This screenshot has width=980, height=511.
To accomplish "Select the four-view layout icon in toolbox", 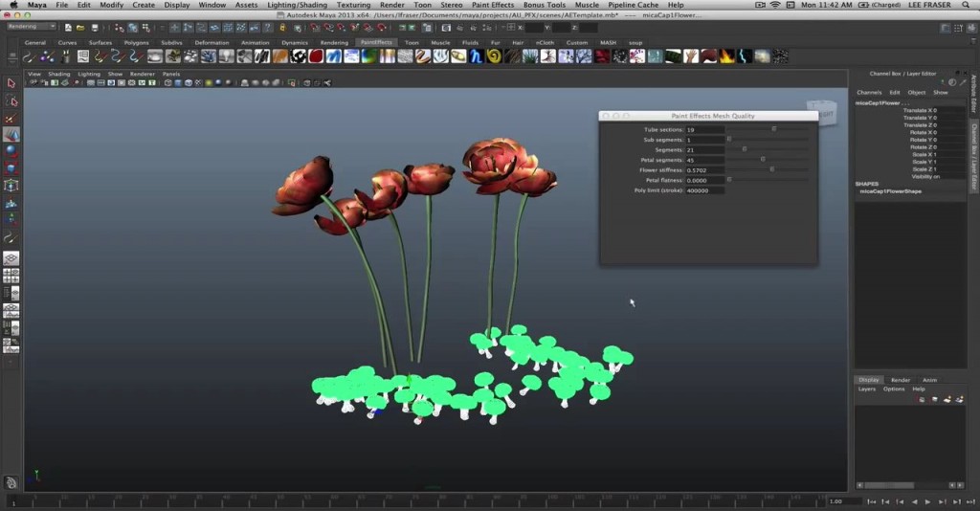I will click(11, 276).
